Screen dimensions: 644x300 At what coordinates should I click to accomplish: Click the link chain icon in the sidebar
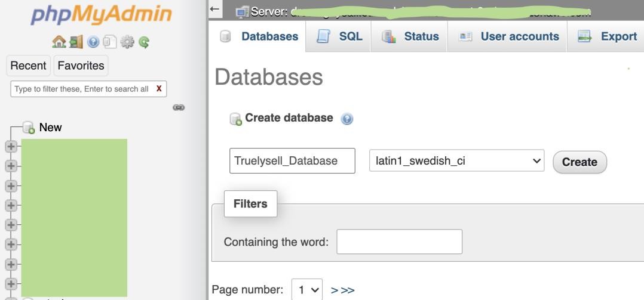pyautogui.click(x=178, y=107)
